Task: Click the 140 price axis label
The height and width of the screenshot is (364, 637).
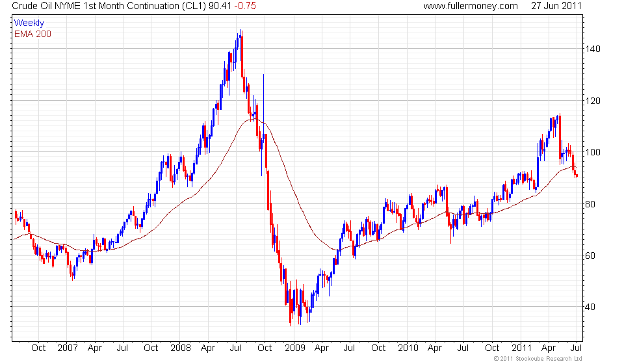Action: pos(593,49)
